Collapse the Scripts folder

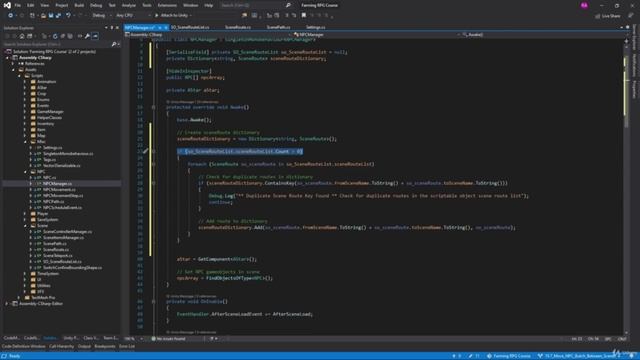(x=19, y=76)
